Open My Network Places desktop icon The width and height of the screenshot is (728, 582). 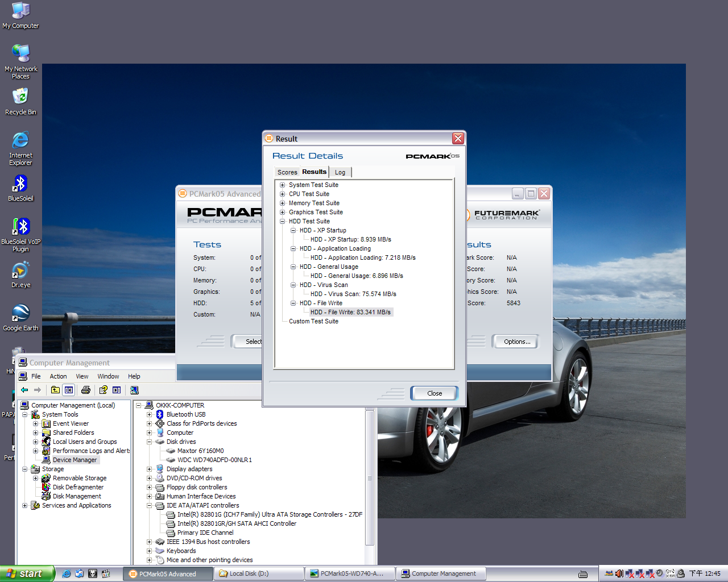(20, 62)
